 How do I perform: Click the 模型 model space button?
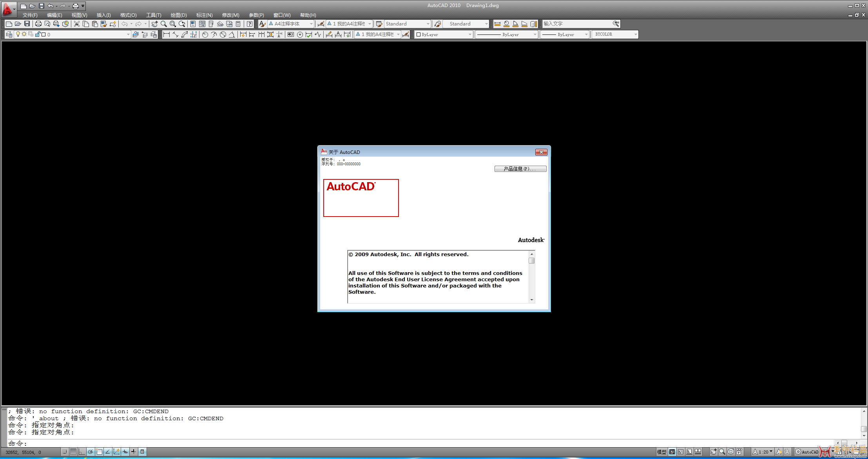pos(661,452)
